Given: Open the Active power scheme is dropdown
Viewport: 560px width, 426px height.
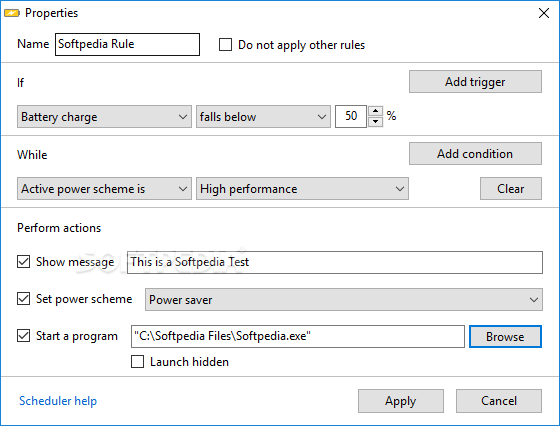Looking at the screenshot, I should (104, 189).
